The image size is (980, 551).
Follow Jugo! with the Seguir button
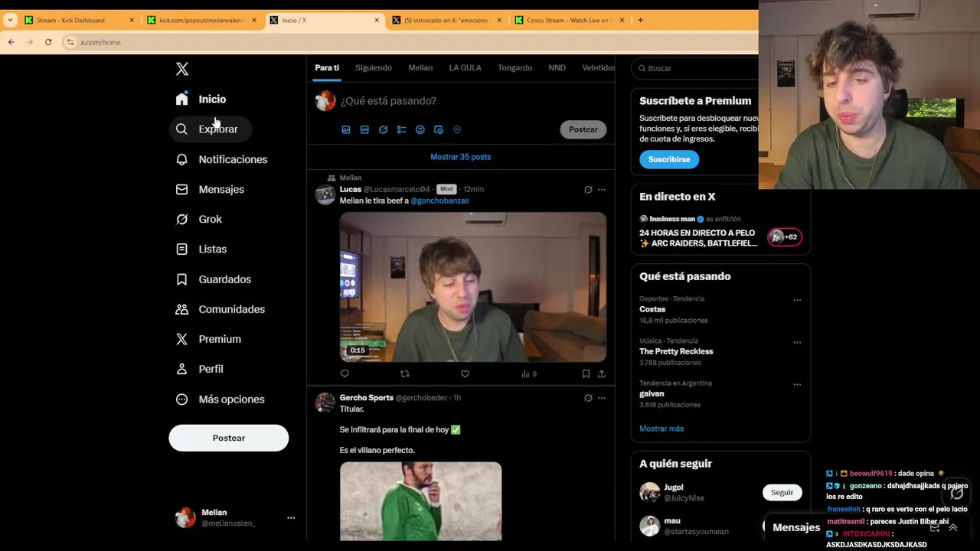tap(782, 492)
